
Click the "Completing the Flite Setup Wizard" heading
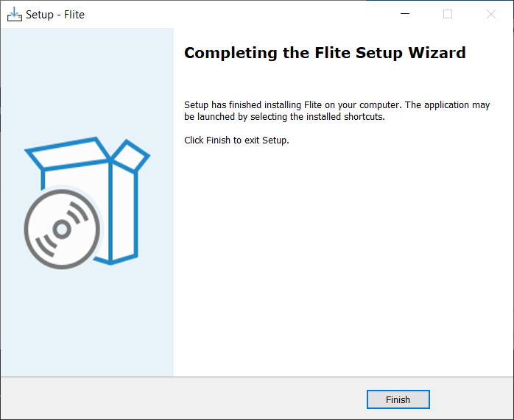[x=325, y=53]
